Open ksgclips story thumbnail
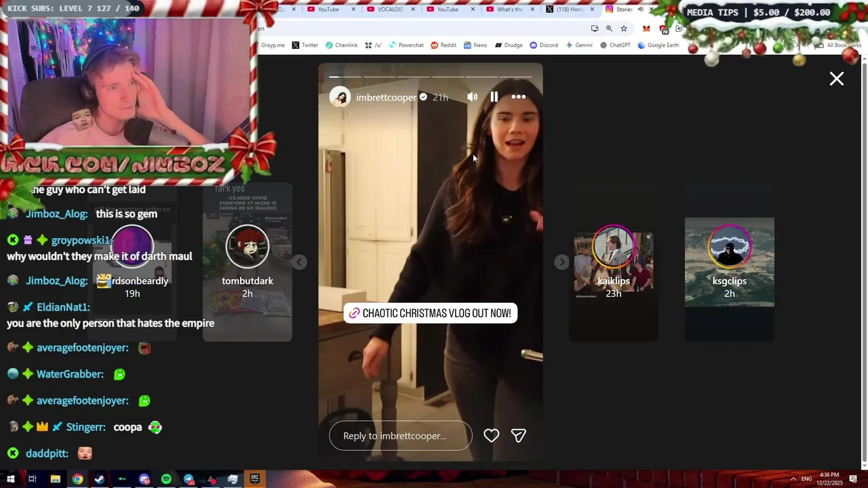 [x=730, y=262]
